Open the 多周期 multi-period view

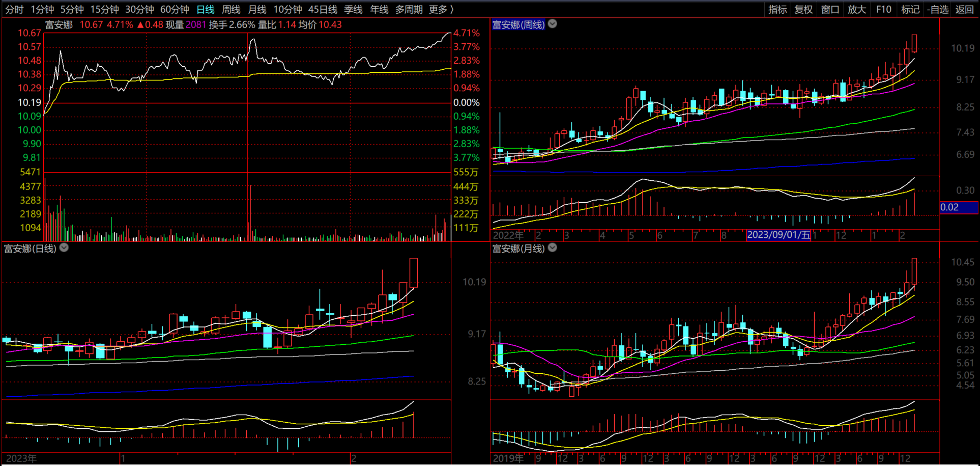409,10
